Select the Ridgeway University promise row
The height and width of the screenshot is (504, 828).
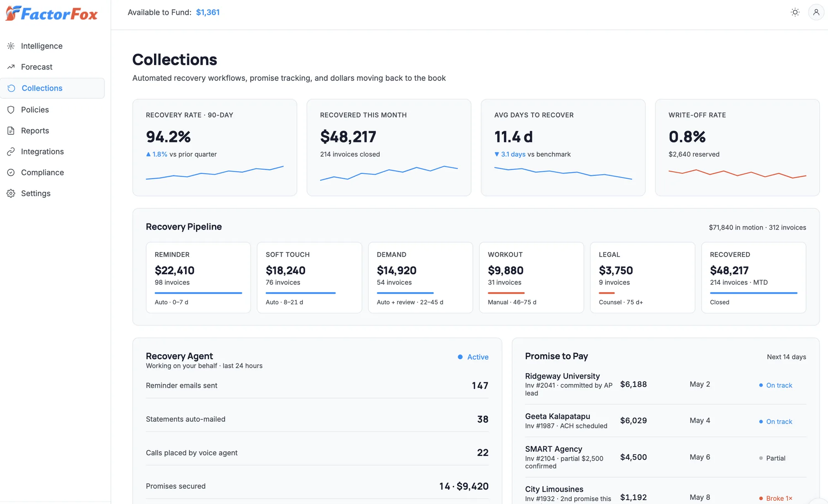(x=666, y=384)
